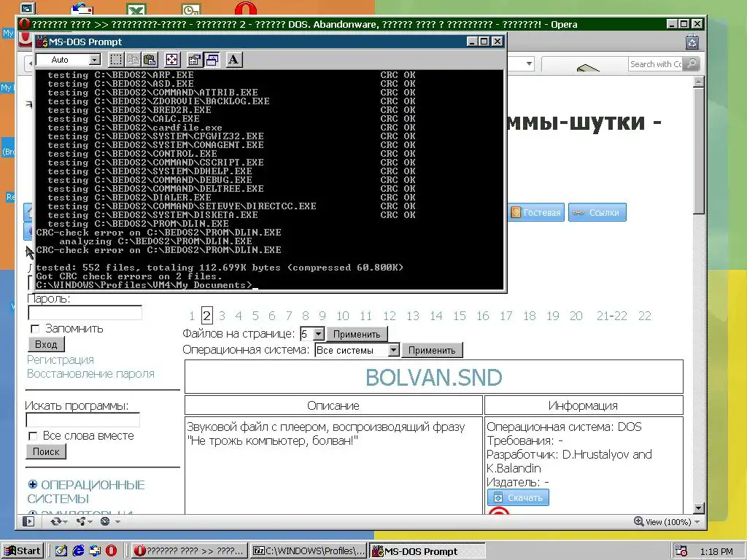The height and width of the screenshot is (560, 747).
Task: Open the Операционная система dropdown
Action: [x=393, y=350]
